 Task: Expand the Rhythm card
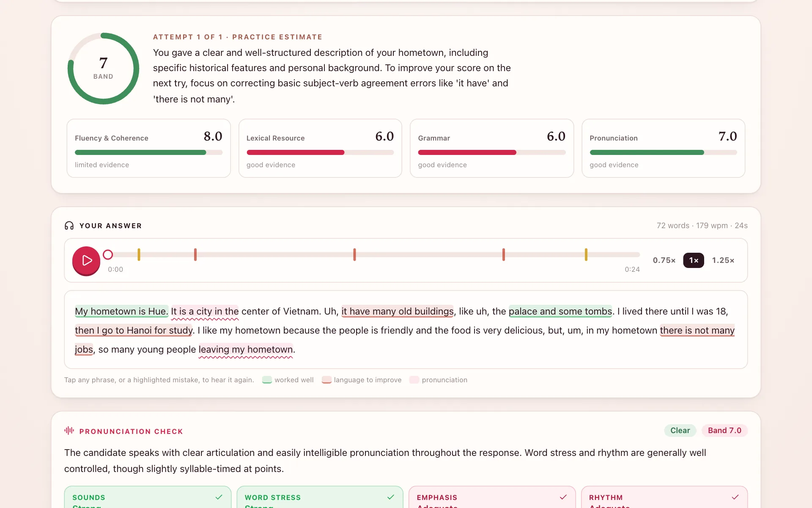tap(664, 497)
